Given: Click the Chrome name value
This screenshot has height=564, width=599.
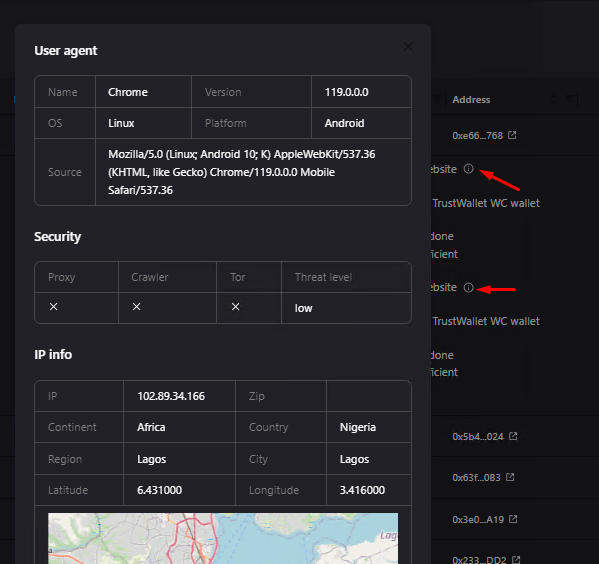Looking at the screenshot, I should point(128,92).
